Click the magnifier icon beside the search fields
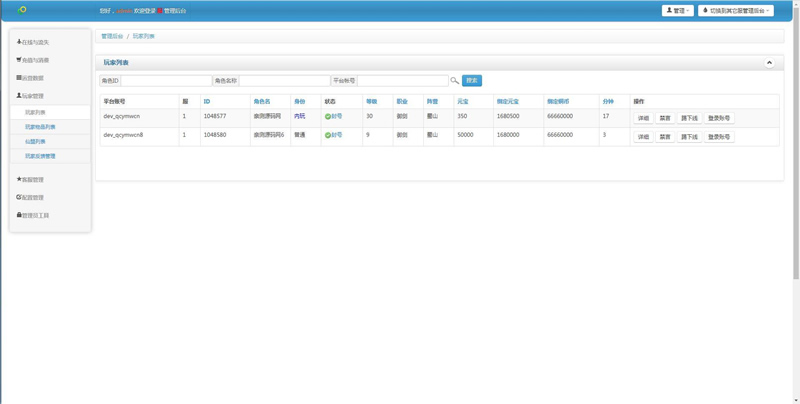 tap(454, 81)
